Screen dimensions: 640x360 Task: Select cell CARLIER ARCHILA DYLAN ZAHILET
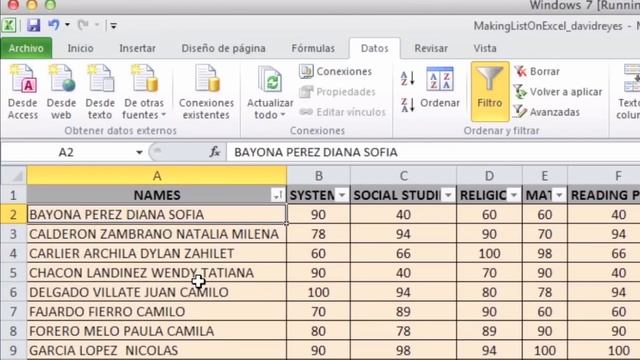click(157, 253)
